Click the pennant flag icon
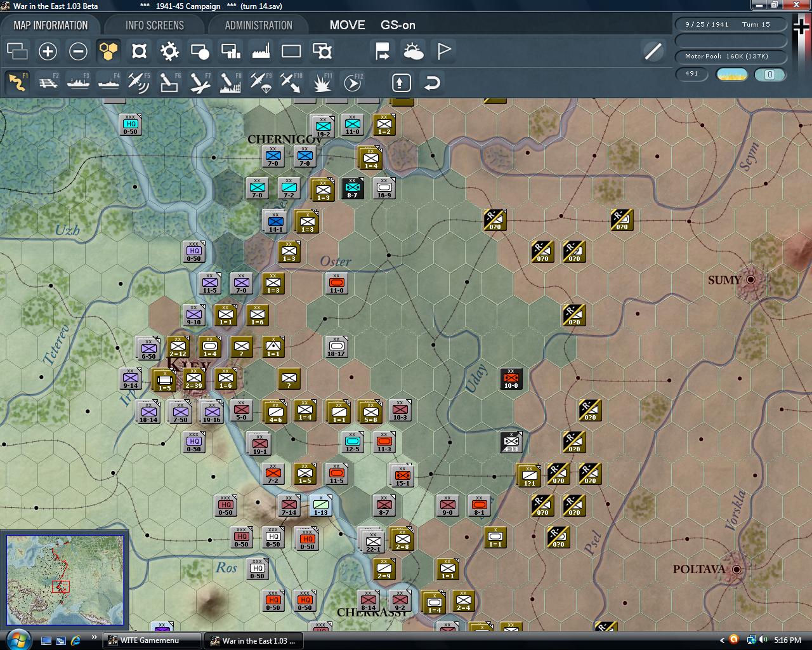This screenshot has width=812, height=650. (x=444, y=51)
